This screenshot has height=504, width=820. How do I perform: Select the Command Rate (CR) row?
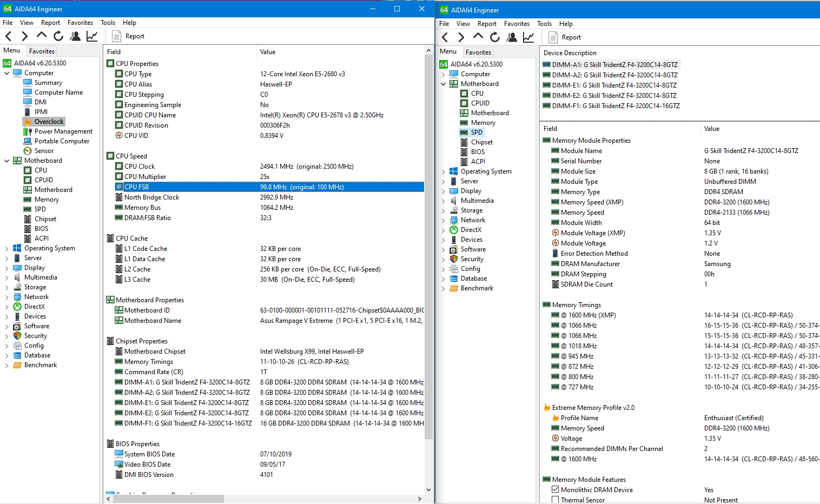pyautogui.click(x=269, y=372)
